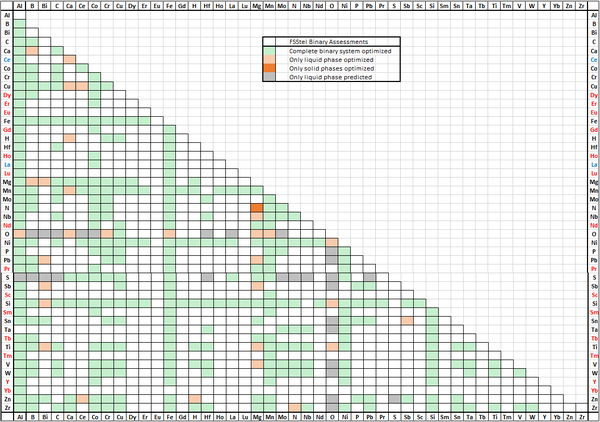Click the orange cell at row Ca, column B

click(32, 50)
